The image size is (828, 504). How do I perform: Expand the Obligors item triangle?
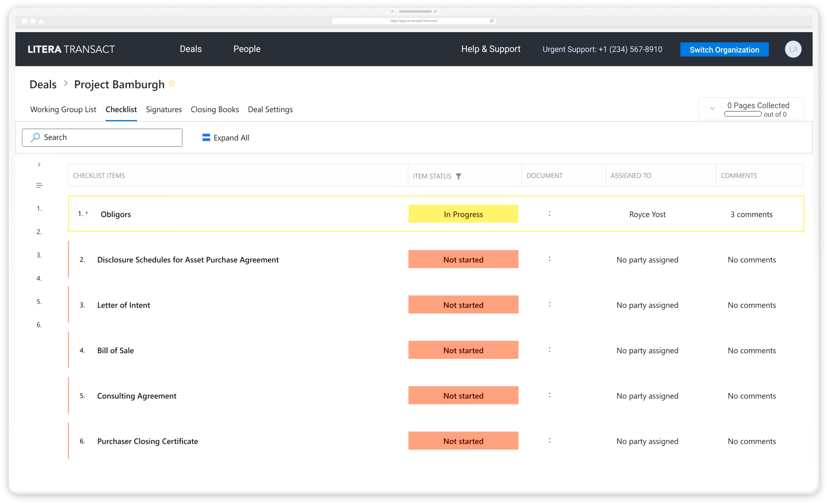click(87, 213)
